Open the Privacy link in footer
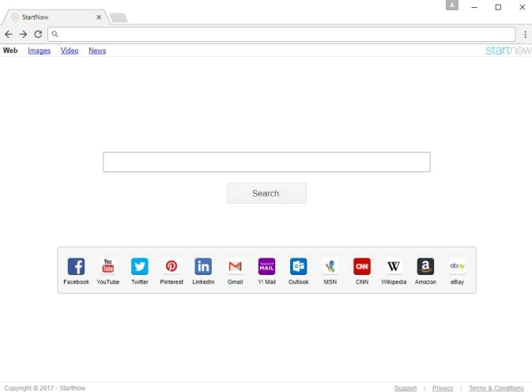532x392 pixels. 443,388
